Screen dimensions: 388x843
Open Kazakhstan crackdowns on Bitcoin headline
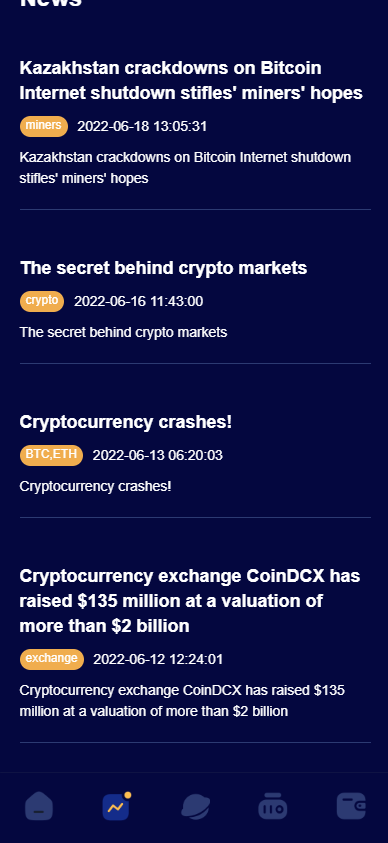(x=191, y=80)
